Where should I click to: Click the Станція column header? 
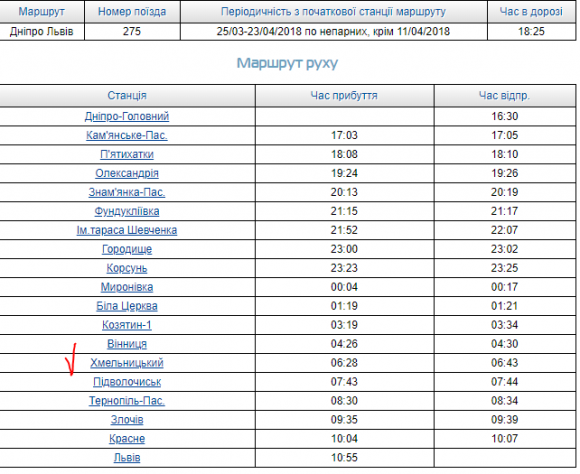[x=127, y=96]
